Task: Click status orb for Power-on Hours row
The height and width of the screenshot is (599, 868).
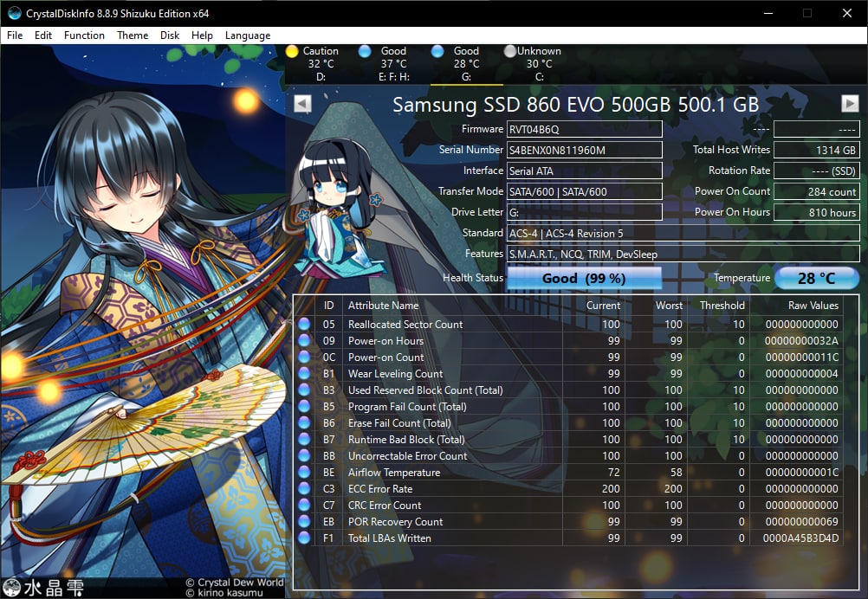Action: 304,341
